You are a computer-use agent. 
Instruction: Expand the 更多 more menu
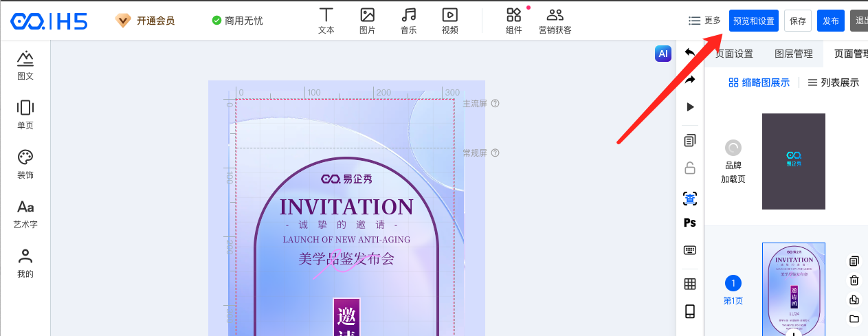pos(704,21)
